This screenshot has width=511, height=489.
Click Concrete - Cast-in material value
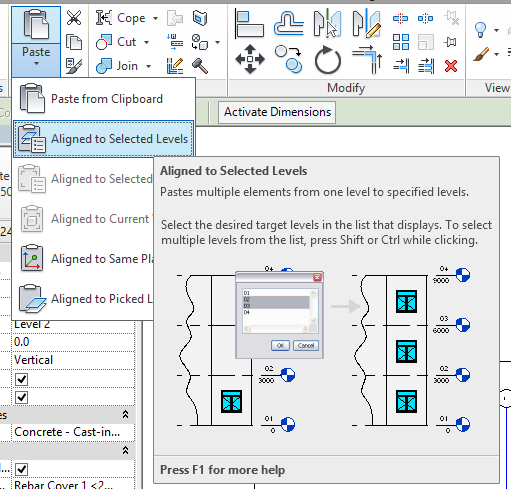[73, 432]
